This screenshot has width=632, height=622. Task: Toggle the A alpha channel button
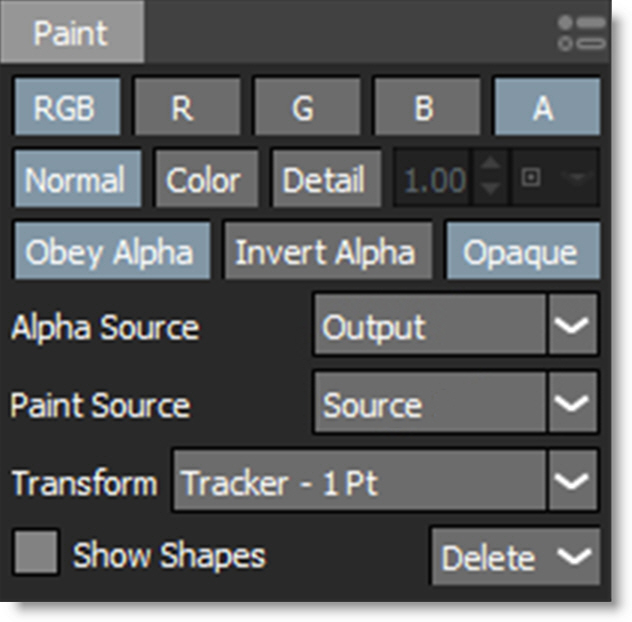tap(546, 107)
